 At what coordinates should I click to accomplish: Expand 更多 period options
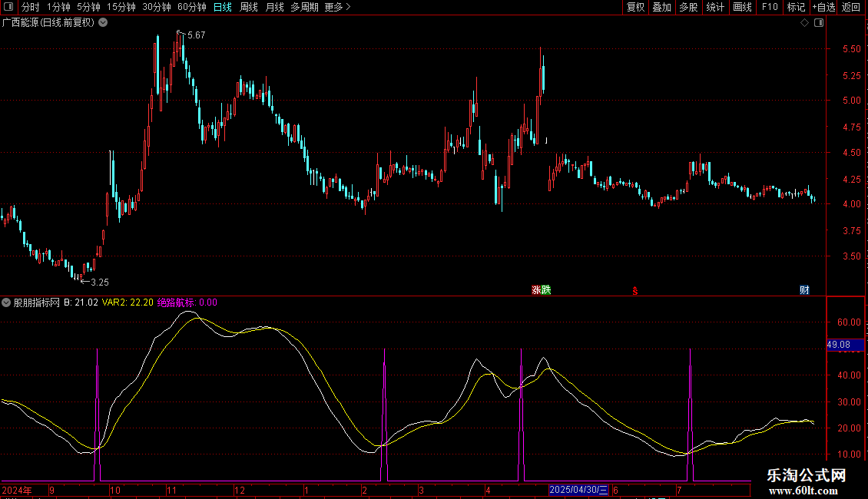[x=337, y=8]
